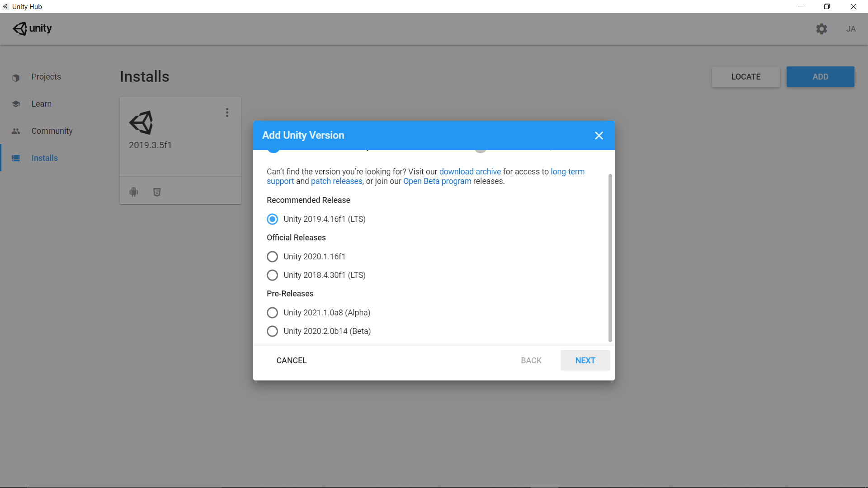The width and height of the screenshot is (868, 488).
Task: Click the Android module icon
Action: point(134,192)
